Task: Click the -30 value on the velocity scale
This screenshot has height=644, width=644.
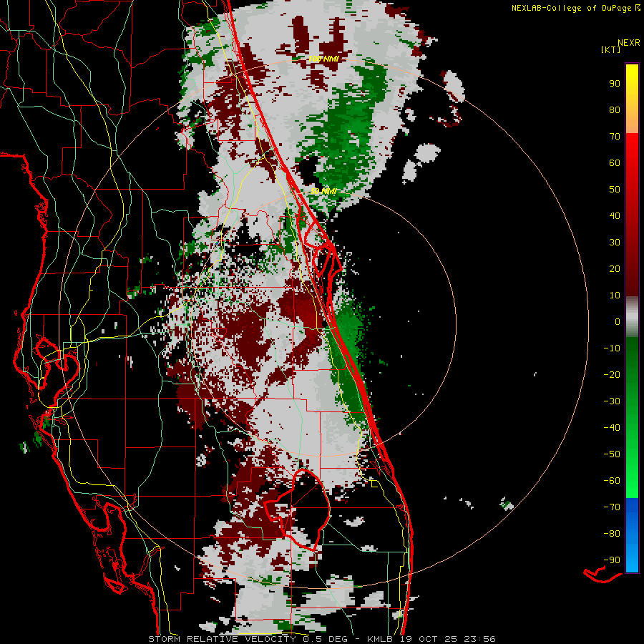Action: [x=612, y=401]
